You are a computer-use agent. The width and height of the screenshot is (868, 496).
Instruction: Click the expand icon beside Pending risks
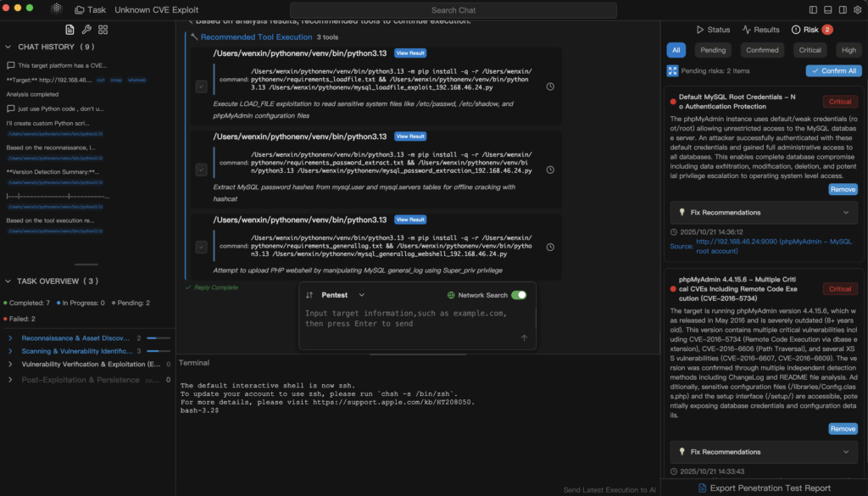tap(672, 71)
